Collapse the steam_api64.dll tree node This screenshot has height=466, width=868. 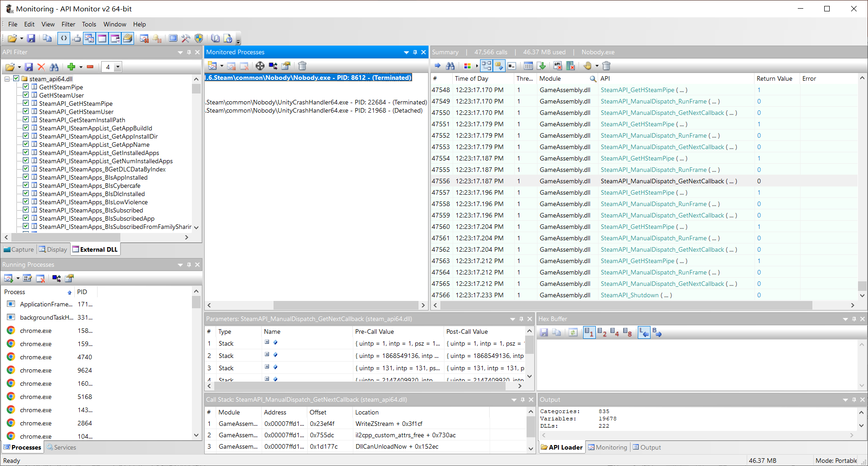pos(7,79)
